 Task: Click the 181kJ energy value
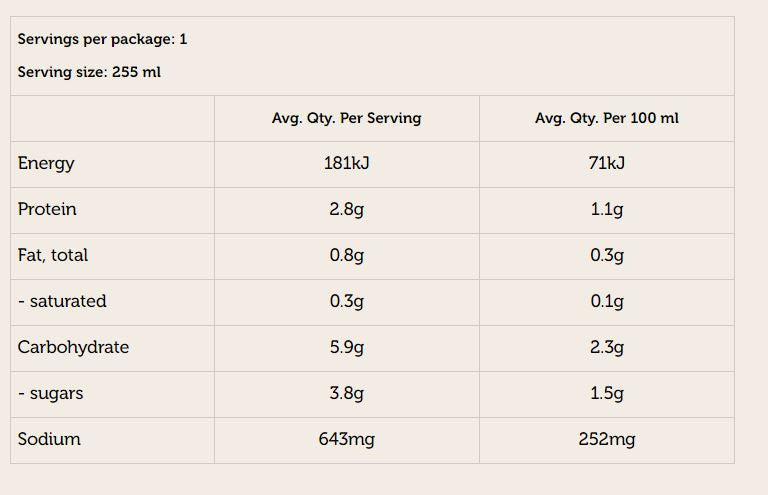tap(346, 163)
